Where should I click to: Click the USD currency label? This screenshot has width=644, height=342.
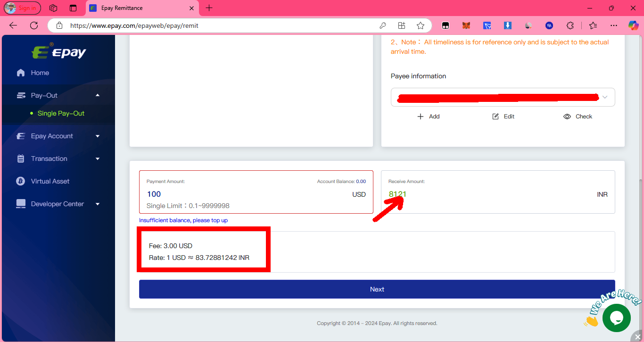[359, 194]
